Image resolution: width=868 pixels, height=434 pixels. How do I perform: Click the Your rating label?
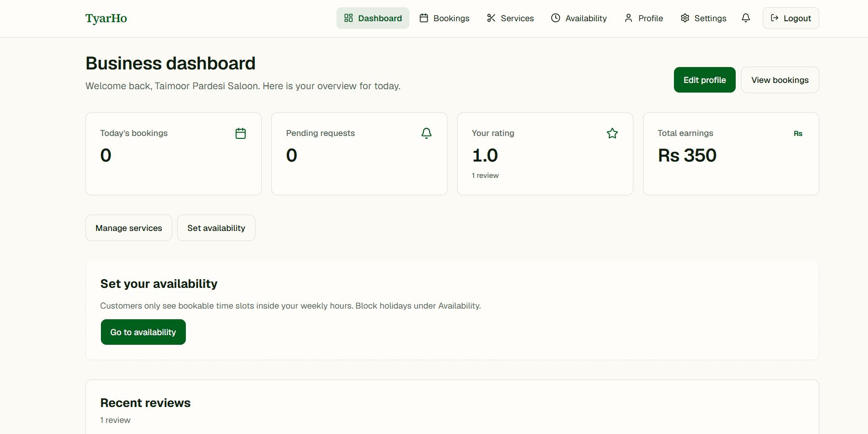pyautogui.click(x=493, y=133)
